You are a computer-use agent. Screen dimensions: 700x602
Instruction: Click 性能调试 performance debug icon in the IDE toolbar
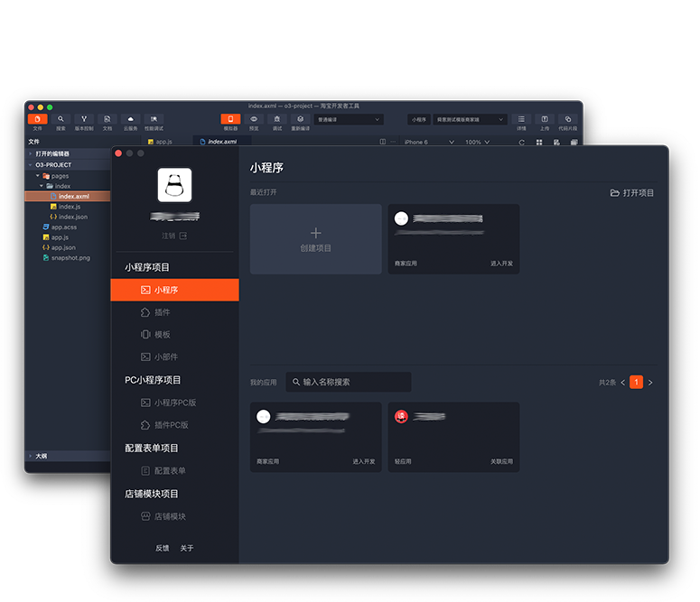154,119
